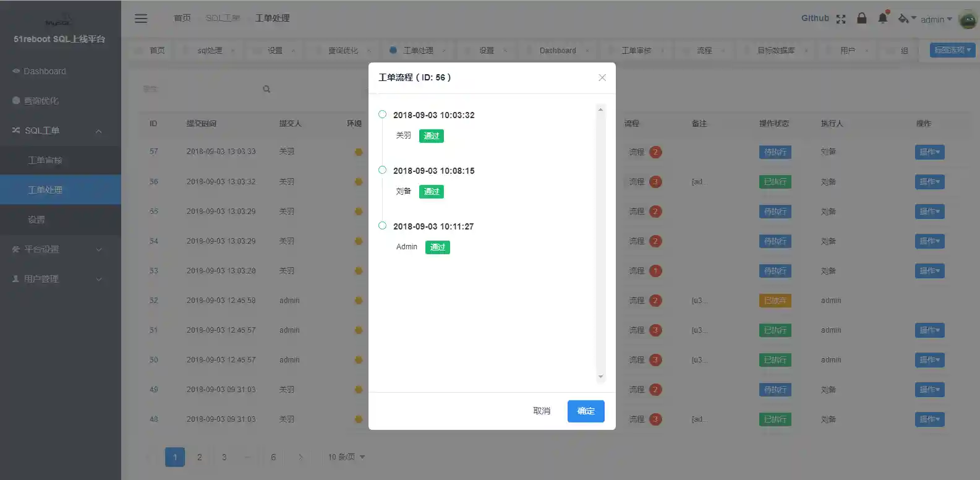The width and height of the screenshot is (980, 480).
Task: Open the 操作 dropdown for row 57
Action: click(930, 152)
